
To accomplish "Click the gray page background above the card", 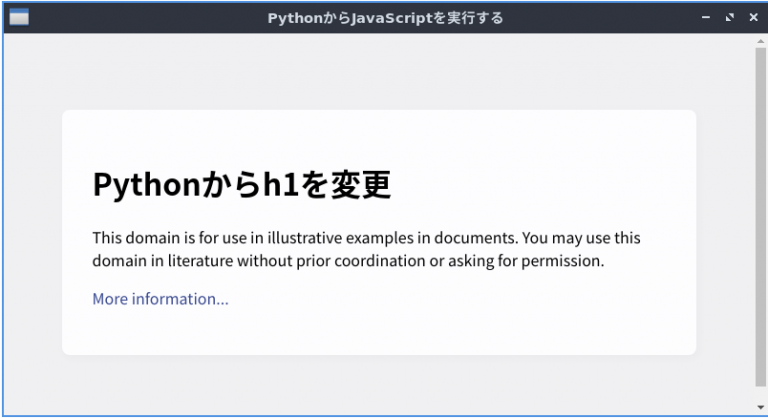I will pos(379,71).
